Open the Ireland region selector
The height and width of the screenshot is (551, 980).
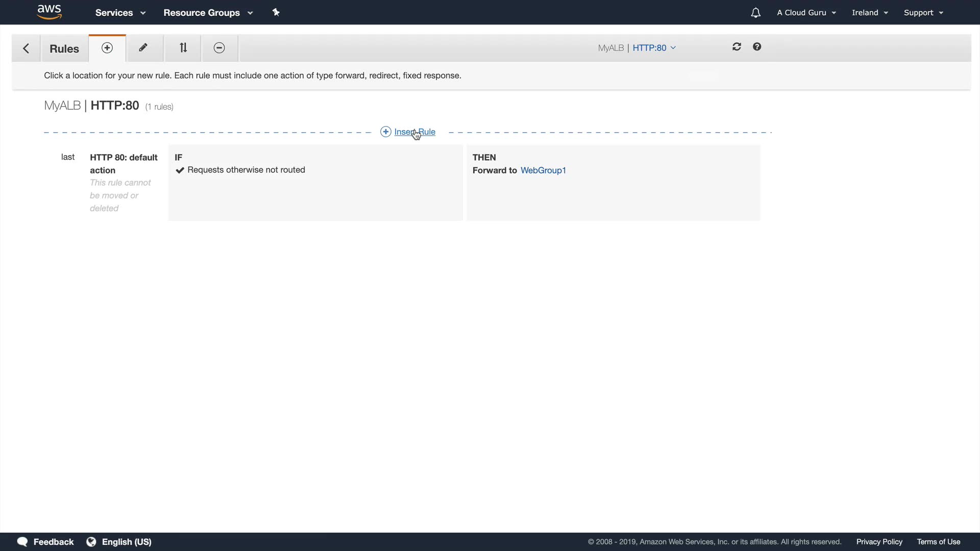click(869, 13)
